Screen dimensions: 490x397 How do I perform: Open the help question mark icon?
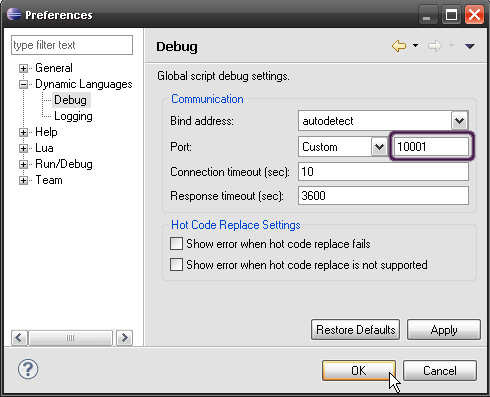tap(28, 369)
